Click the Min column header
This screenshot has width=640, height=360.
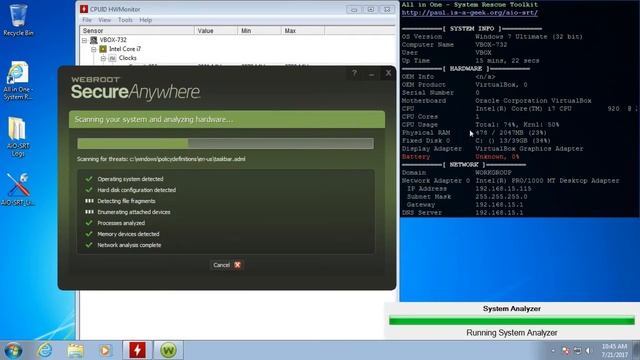[x=259, y=31]
